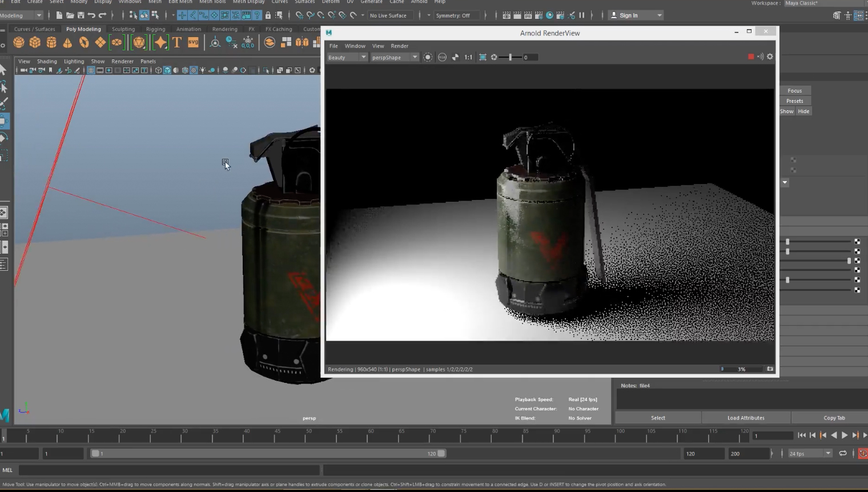This screenshot has height=492, width=868.
Task: Toggle auto keyframe button
Action: click(x=863, y=453)
